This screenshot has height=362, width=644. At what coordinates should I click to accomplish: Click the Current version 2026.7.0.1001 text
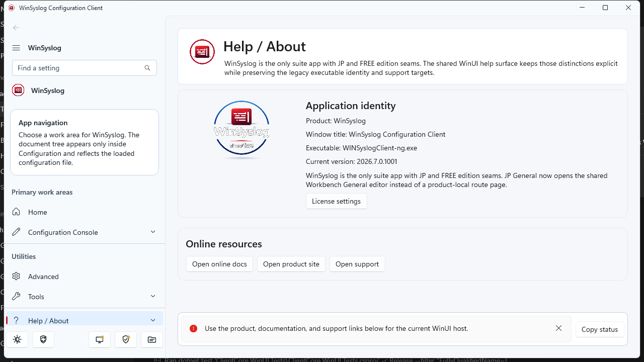click(x=352, y=161)
